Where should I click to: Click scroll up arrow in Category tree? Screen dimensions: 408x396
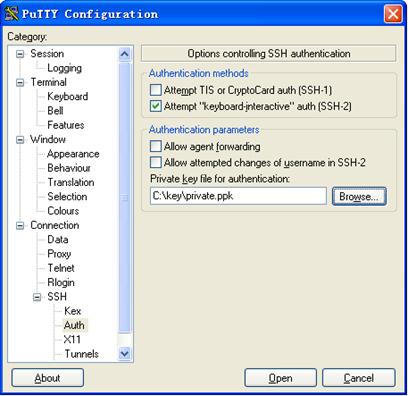pyautogui.click(x=124, y=54)
